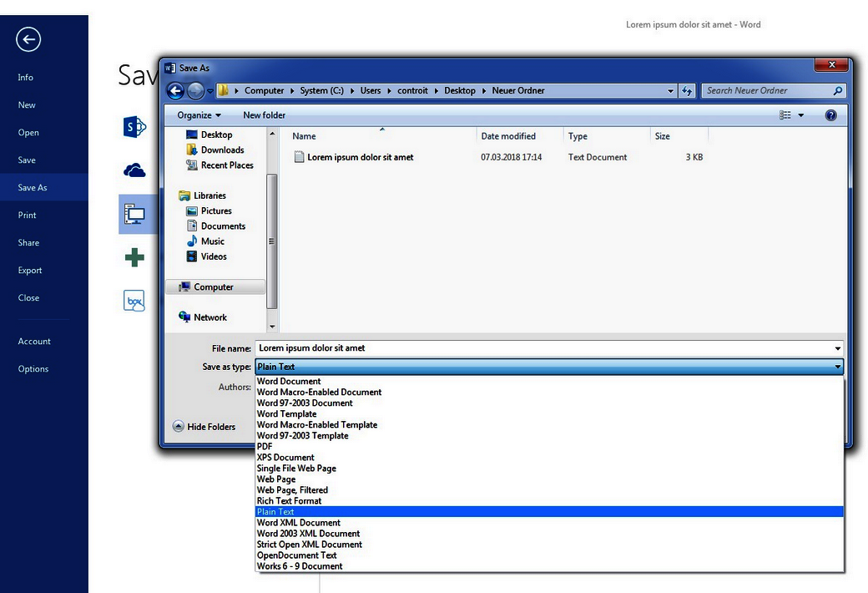Open the Organize dropdown menu

(x=199, y=115)
